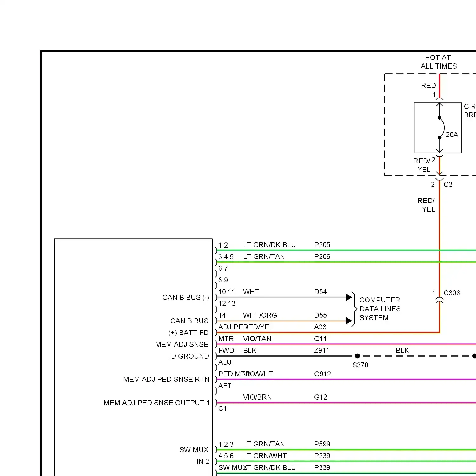Viewport: 476px width, 476px height.
Task: Click the Z911 circuit code
Action: point(321,350)
